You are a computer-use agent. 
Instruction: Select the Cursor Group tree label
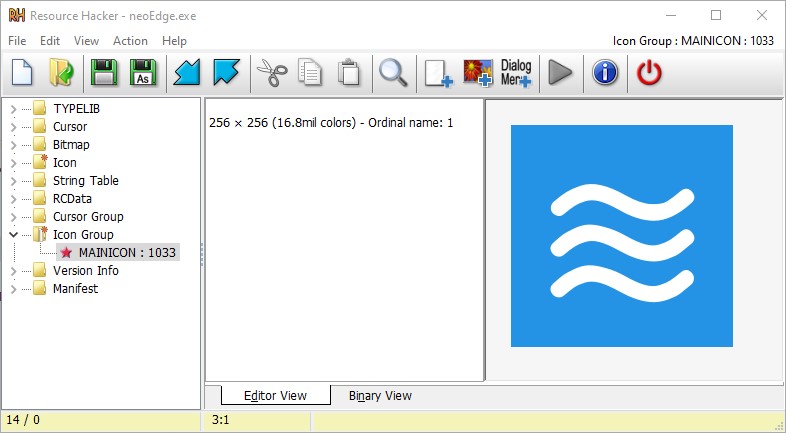[88, 216]
